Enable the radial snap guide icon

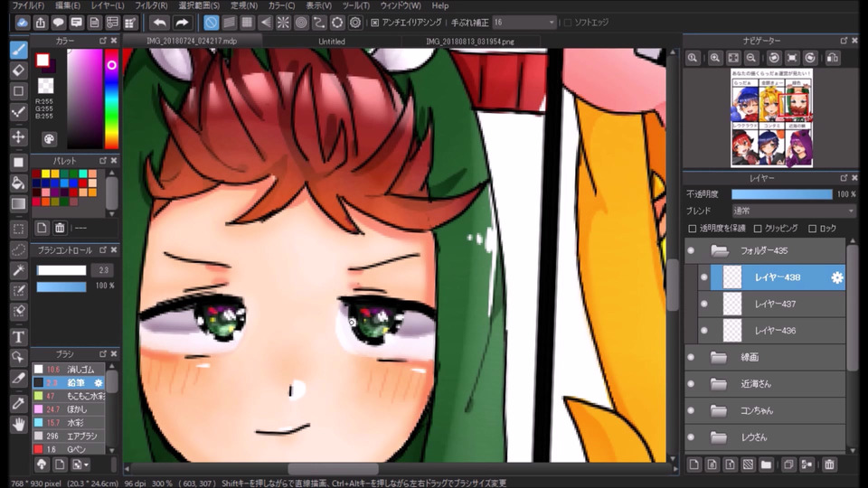[283, 22]
